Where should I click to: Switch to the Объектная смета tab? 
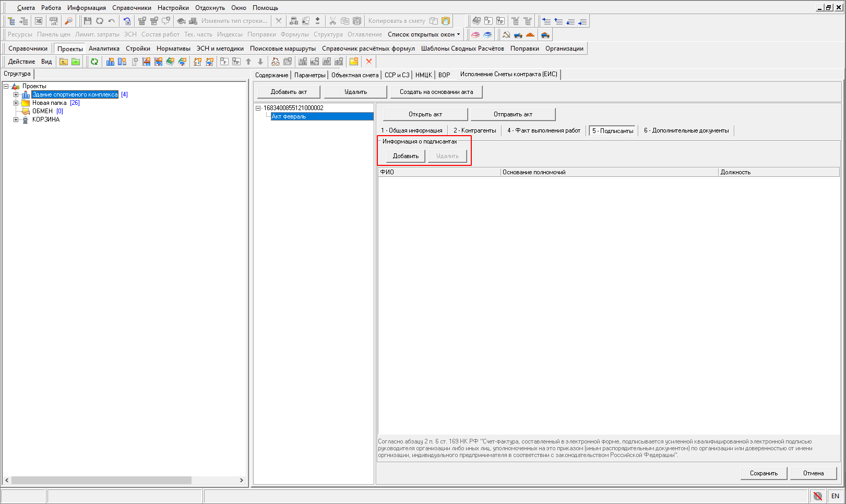pos(355,75)
